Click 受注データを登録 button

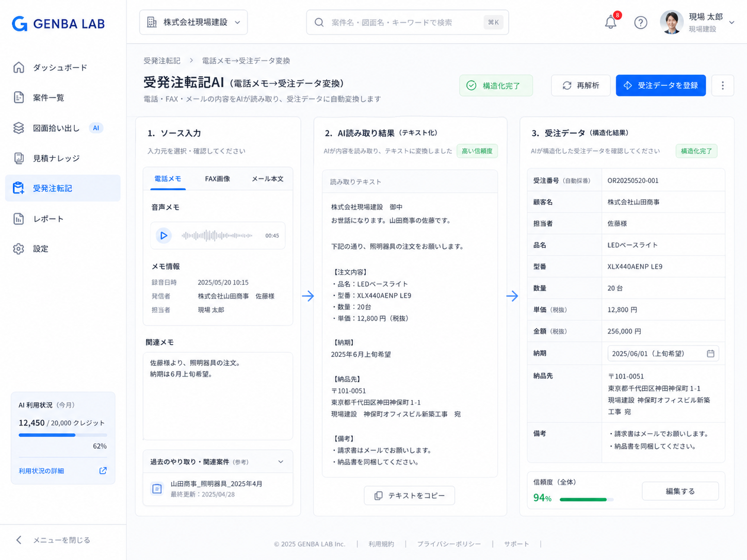(x=661, y=86)
